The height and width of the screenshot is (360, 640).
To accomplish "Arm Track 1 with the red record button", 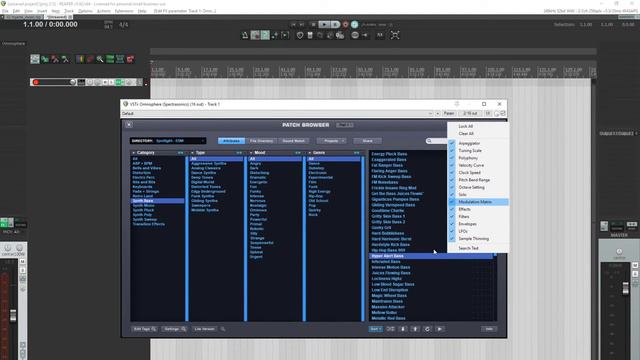I will 36,82.
